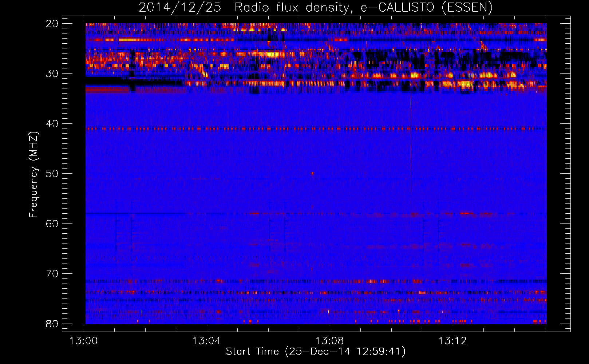Image resolution: width=589 pixels, height=364 pixels.
Task: Click the 13:08 time tick label
Action: [329, 341]
